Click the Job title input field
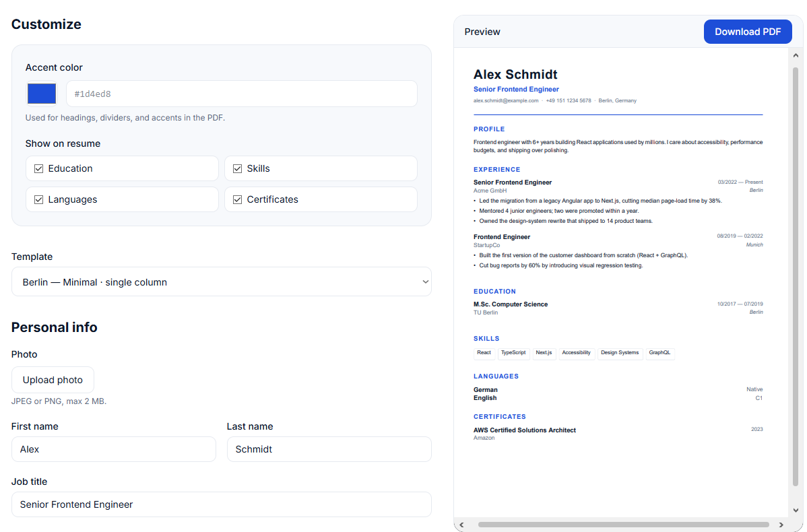Image resolution: width=807 pixels, height=532 pixels. (x=222, y=504)
